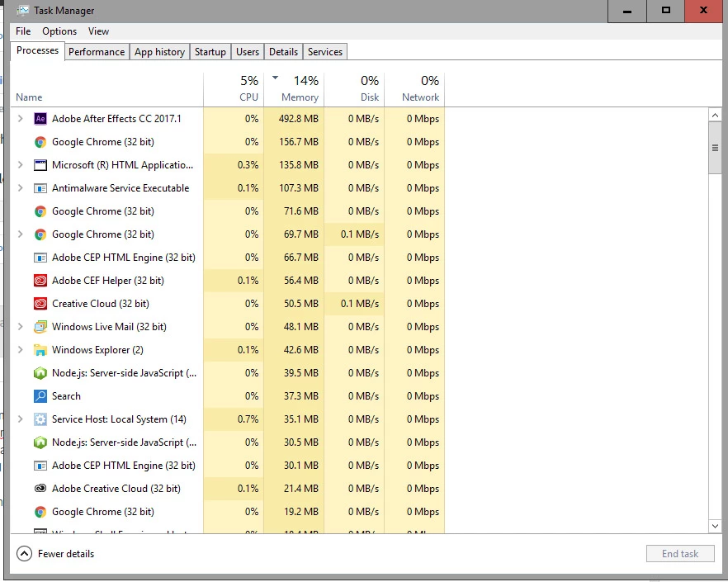Switch to the Startup tab
Viewport: 728px width, 582px height.
pos(210,51)
